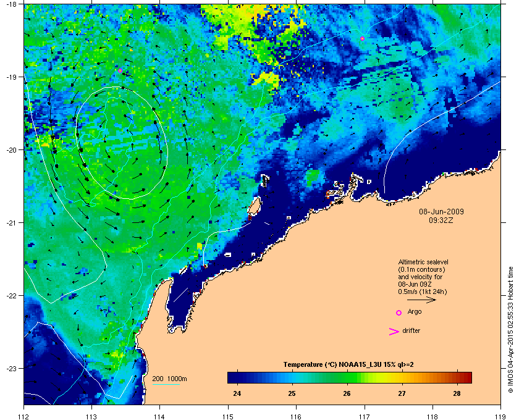Click the 'Argo' legend label

(x=415, y=312)
